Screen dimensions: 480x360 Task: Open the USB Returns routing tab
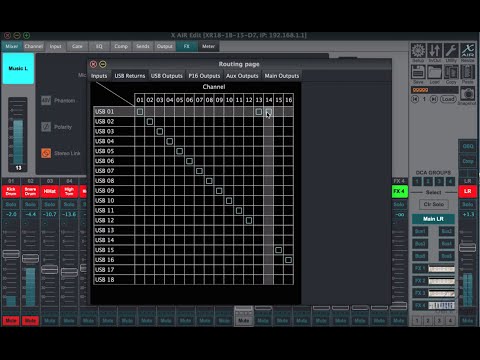(130, 76)
